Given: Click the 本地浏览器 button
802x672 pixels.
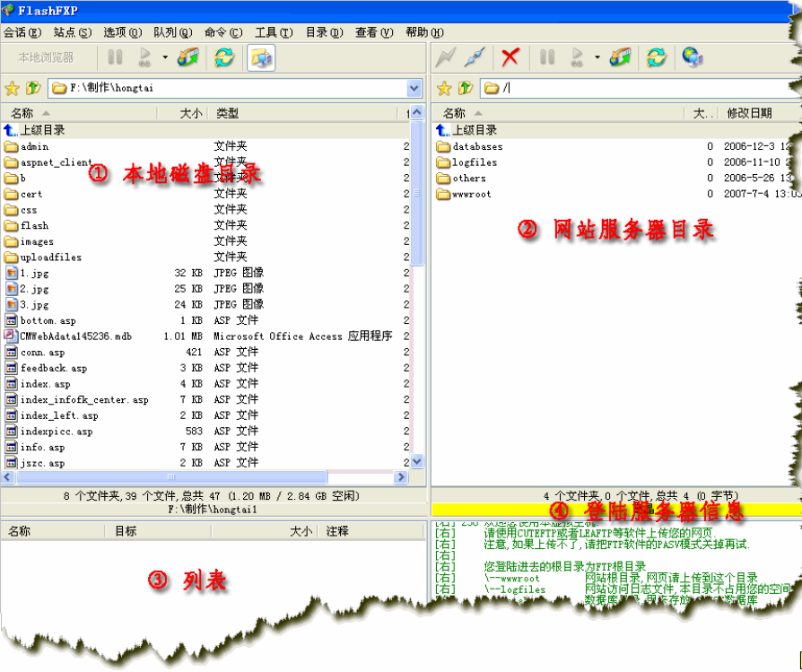Looking at the screenshot, I should point(46,58).
